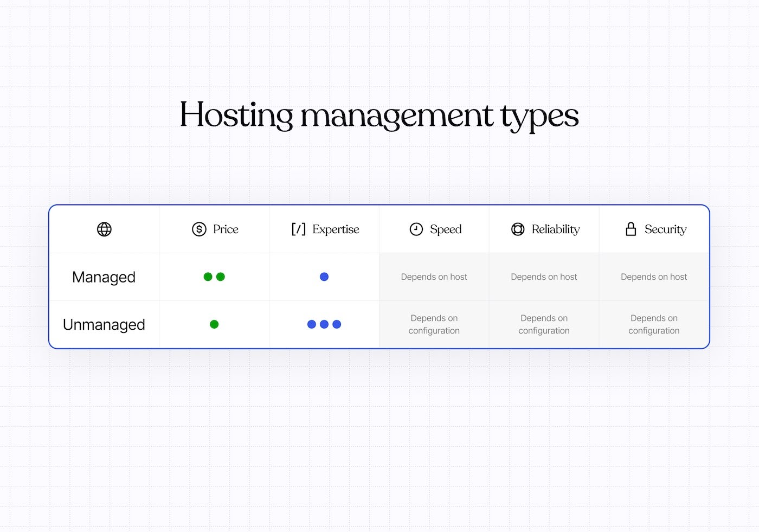Click the Managed row label

104,277
